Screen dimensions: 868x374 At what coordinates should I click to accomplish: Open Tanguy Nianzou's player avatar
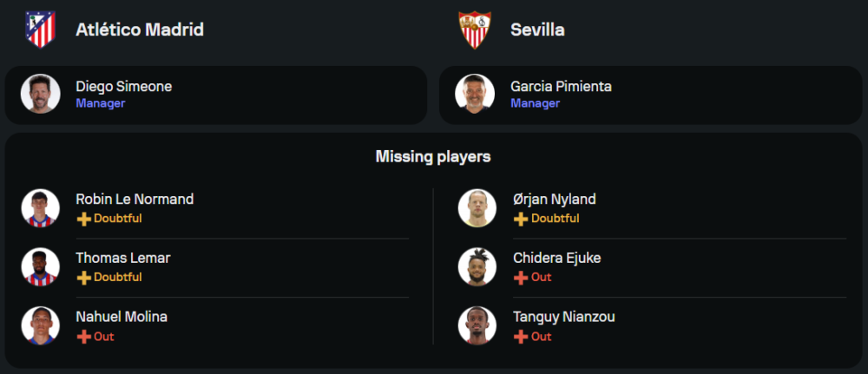[477, 326]
